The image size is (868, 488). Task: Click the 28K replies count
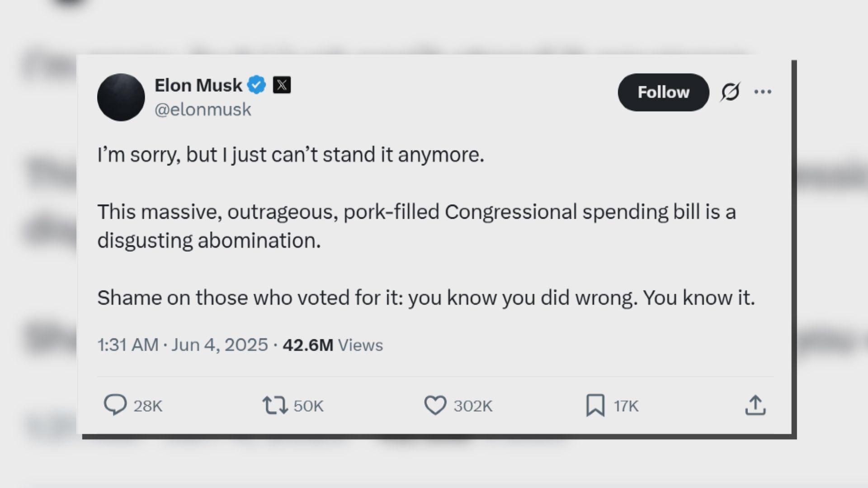[x=148, y=406]
